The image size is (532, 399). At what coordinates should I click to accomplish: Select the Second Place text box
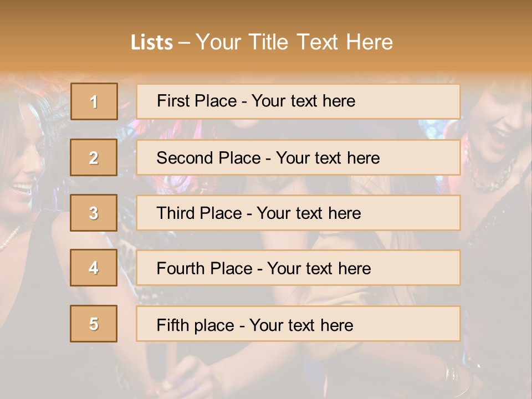(298, 157)
